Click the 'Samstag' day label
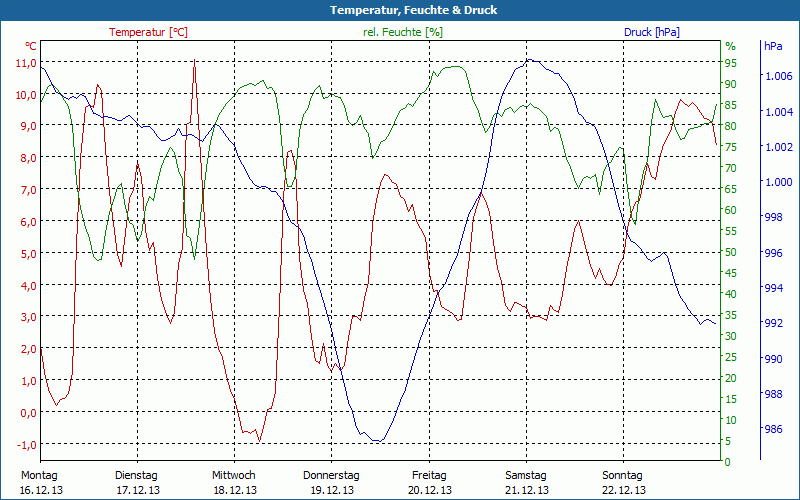 pos(526,476)
